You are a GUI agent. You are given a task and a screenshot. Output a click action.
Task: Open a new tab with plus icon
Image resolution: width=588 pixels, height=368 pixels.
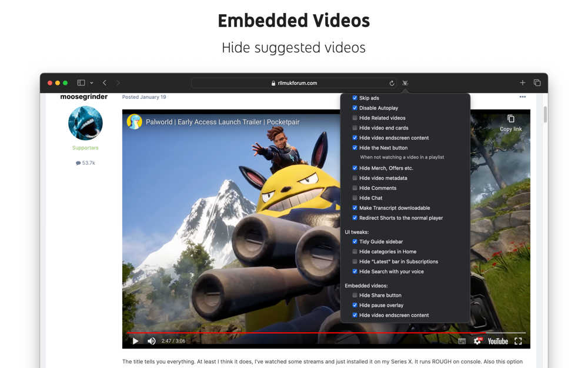click(522, 82)
